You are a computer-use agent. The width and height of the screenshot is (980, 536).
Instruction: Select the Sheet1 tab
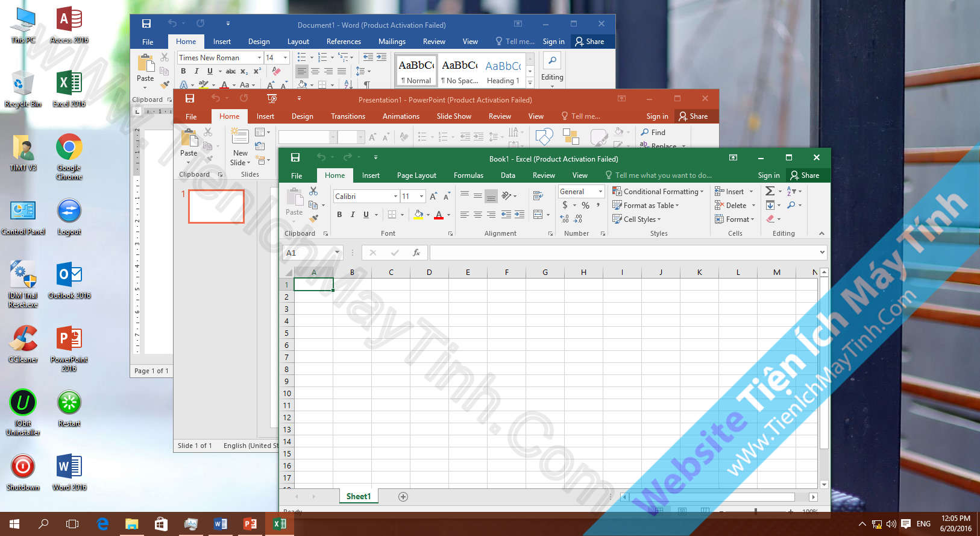tap(359, 497)
